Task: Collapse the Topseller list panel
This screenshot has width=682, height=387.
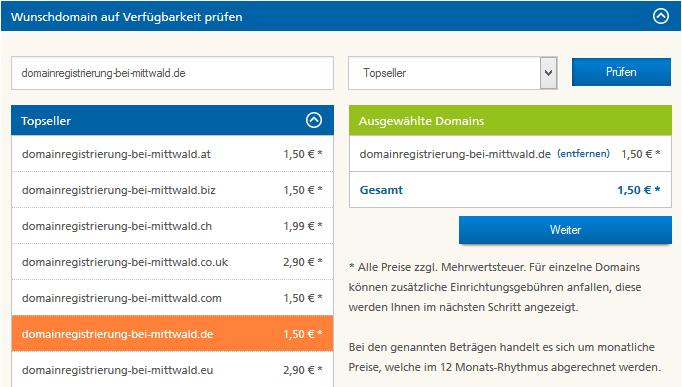Action: point(314,120)
